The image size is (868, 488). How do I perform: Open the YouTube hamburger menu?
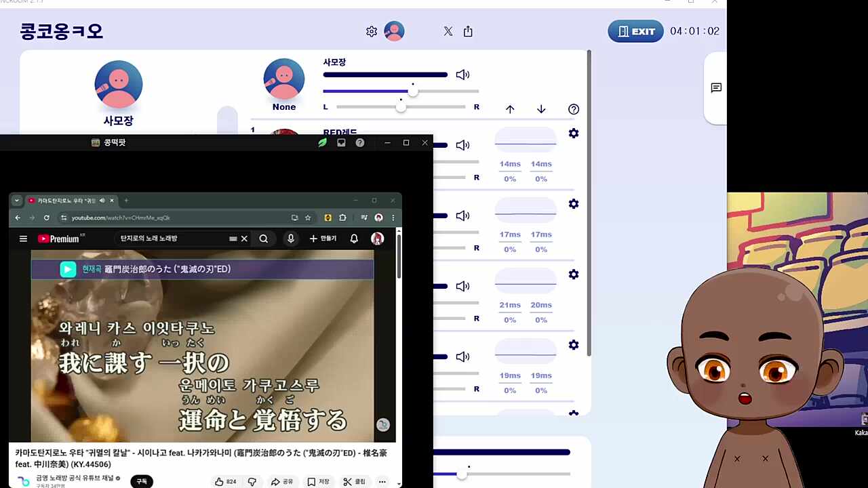pyautogui.click(x=22, y=239)
